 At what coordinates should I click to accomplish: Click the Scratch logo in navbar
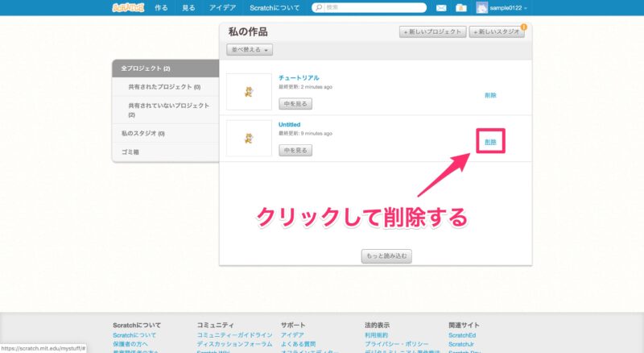(x=128, y=7)
